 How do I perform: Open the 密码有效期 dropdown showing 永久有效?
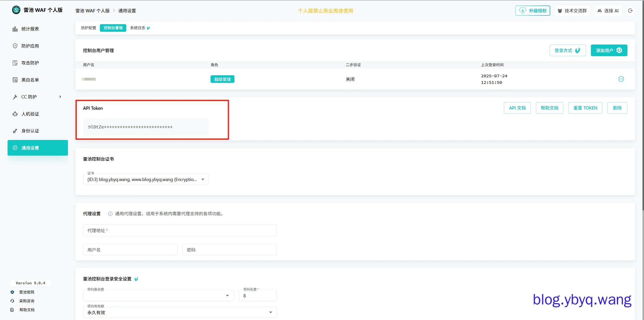[180, 312]
